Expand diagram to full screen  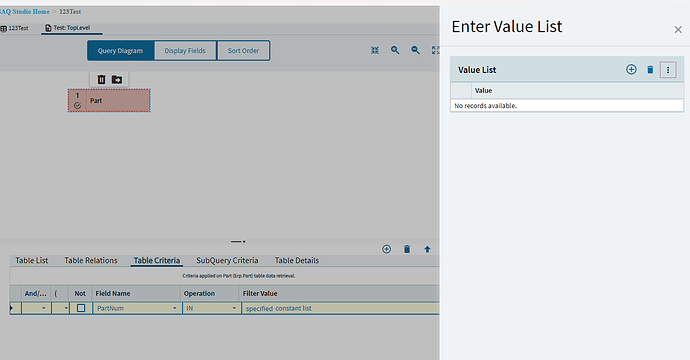435,50
